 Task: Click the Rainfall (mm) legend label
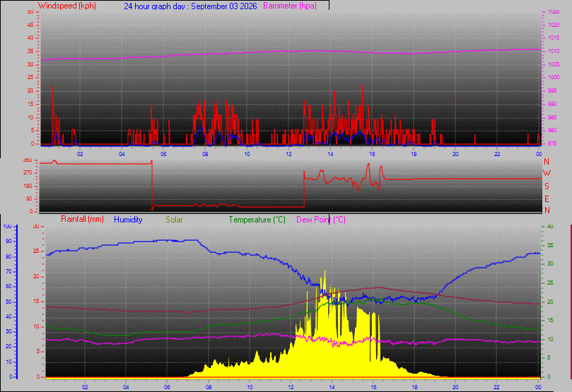[82, 220]
